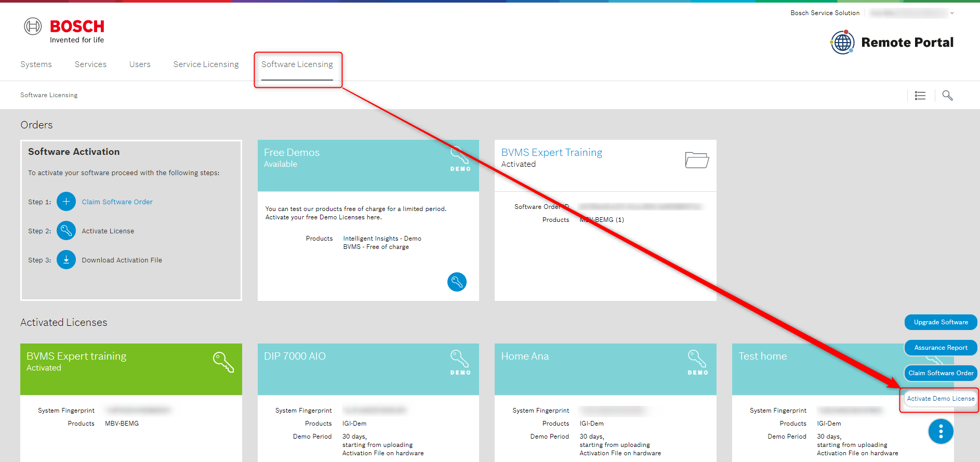Viewport: 980px width, 462px height.
Task: Click the Activated Licenses section heading
Action: coord(63,322)
